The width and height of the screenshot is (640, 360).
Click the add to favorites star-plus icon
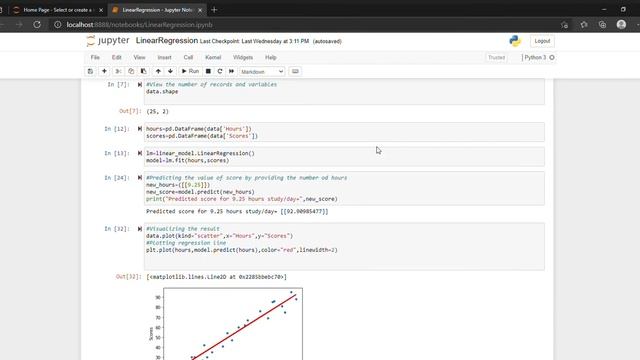tap(564, 24)
